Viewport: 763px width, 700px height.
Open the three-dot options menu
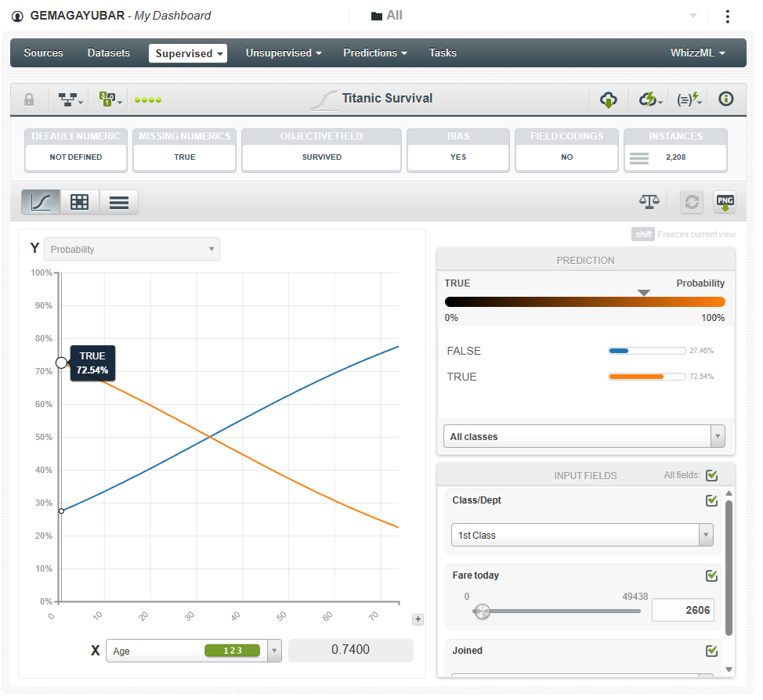coord(727,16)
